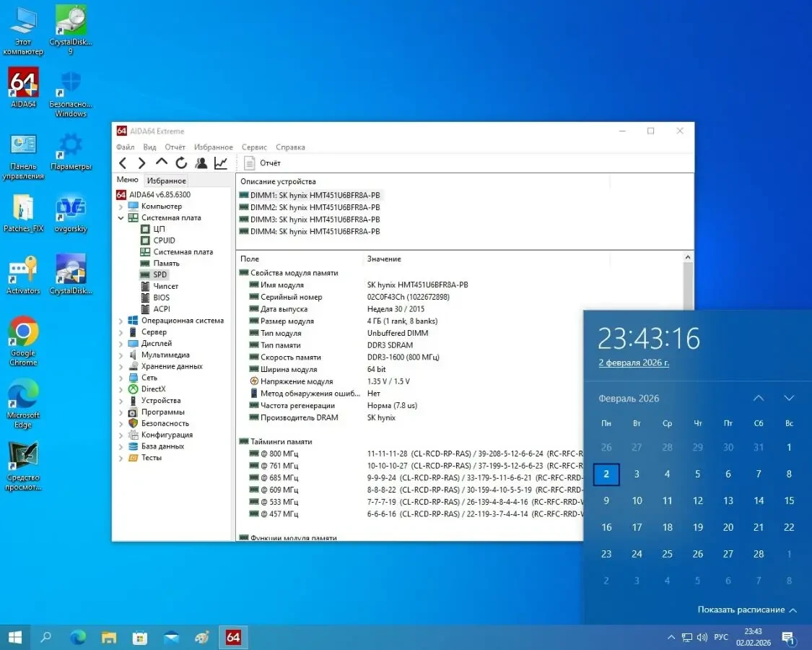This screenshot has width=812, height=650.
Task: Switch to the Меню sidebar tab
Action: pos(127,180)
